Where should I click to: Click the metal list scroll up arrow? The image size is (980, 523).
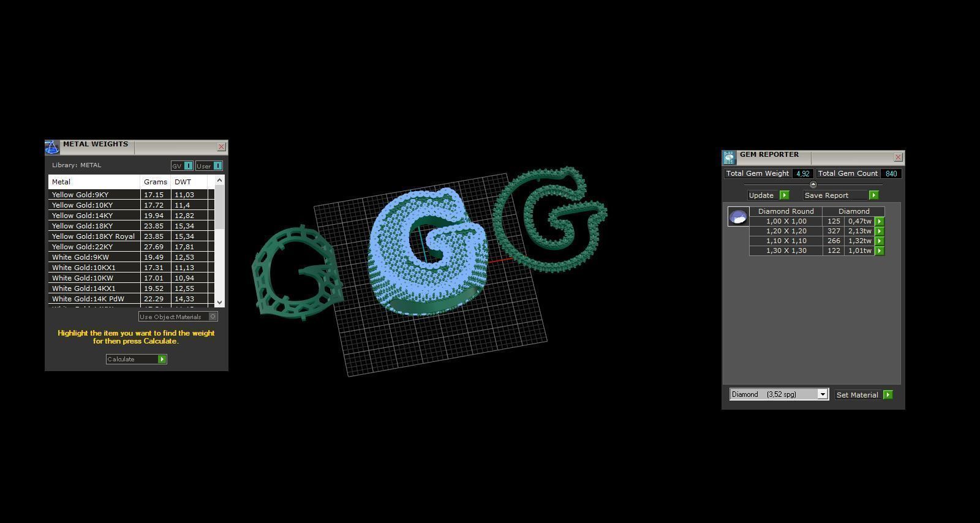(219, 181)
